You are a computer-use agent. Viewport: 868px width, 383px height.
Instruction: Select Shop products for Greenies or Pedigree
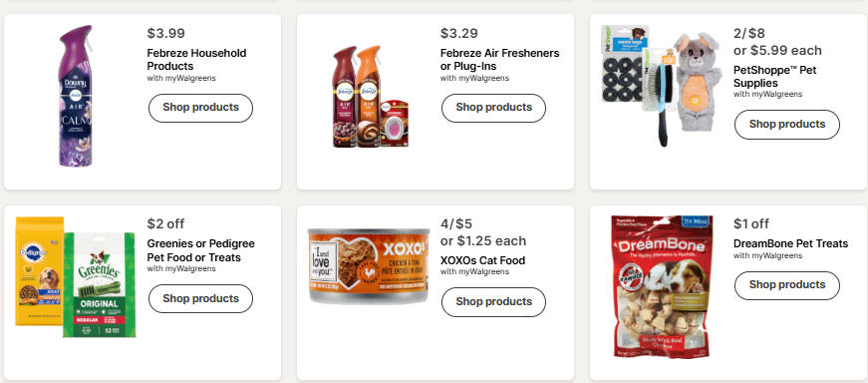click(200, 299)
